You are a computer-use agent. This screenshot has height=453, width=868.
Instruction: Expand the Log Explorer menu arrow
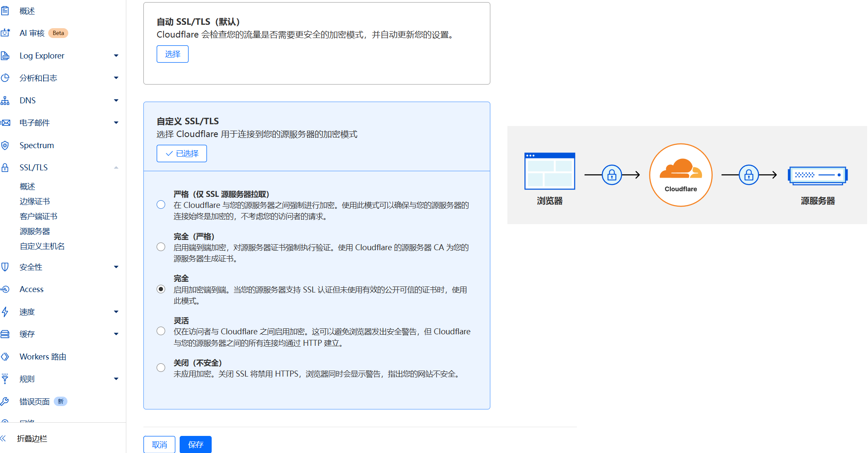point(116,56)
